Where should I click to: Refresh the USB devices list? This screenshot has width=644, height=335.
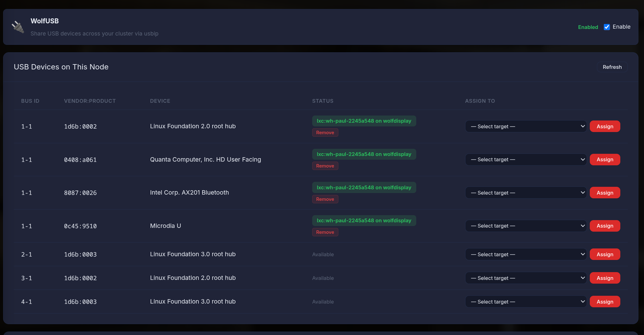click(x=612, y=67)
